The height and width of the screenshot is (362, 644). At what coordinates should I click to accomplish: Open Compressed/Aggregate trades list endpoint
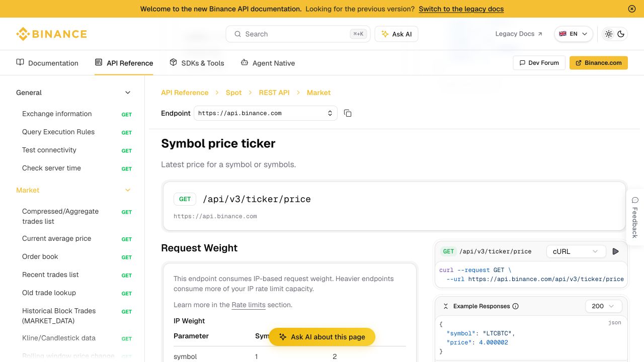77,216
